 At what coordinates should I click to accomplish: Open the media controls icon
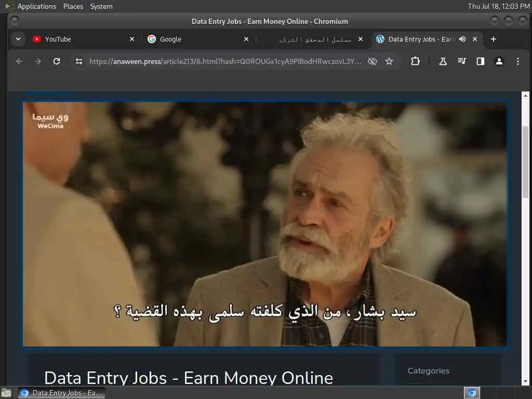point(462,61)
